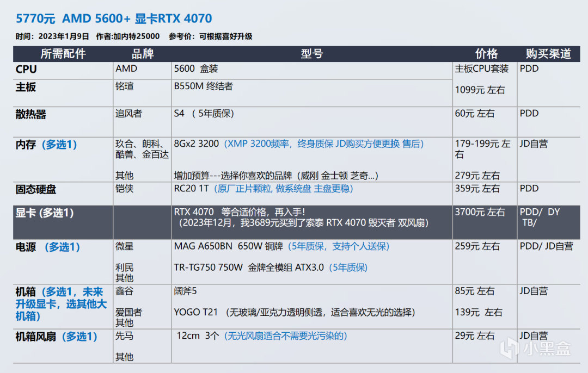Click the '279元 左右' price

[477, 175]
